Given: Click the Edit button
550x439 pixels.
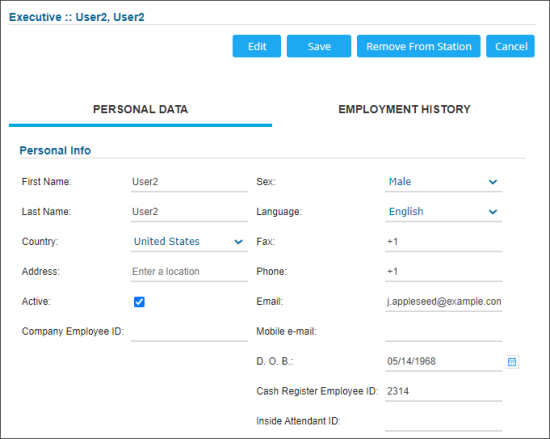Looking at the screenshot, I should (x=257, y=46).
